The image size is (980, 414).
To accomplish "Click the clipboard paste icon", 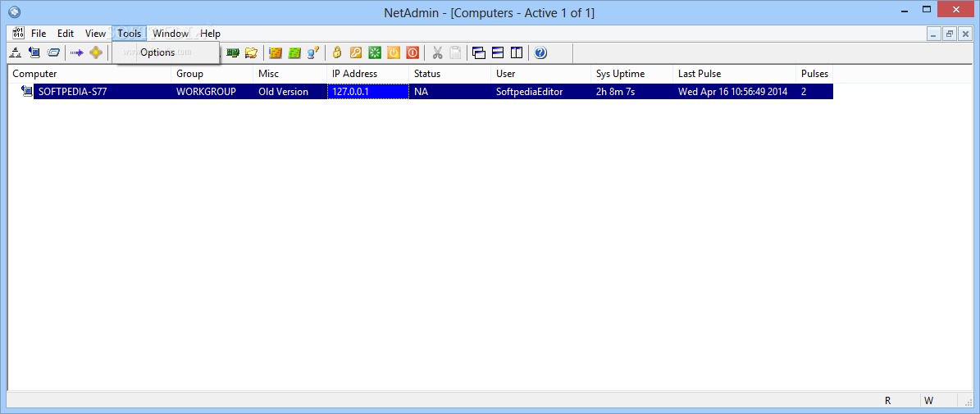I will [x=456, y=53].
